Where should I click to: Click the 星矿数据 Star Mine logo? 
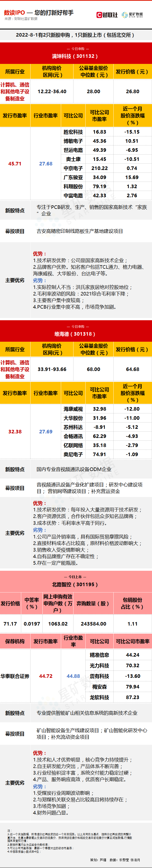click(x=132, y=15)
